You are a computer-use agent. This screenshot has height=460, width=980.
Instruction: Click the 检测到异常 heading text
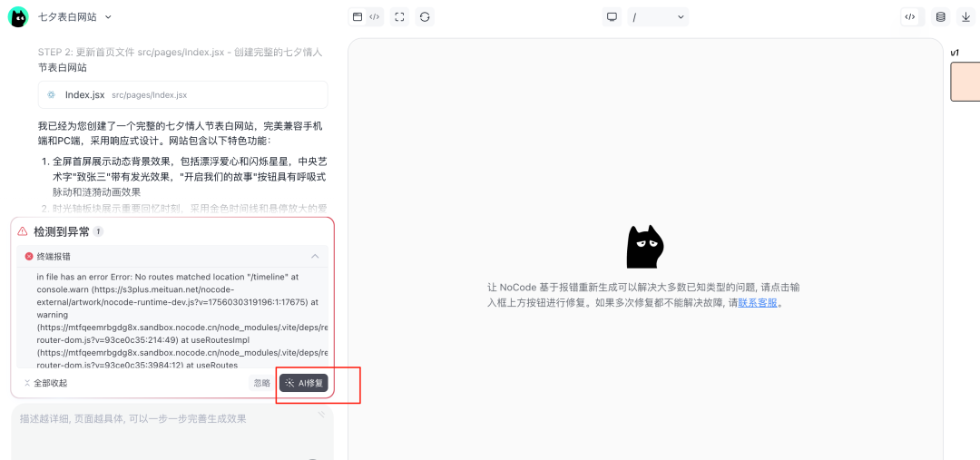[x=62, y=231]
